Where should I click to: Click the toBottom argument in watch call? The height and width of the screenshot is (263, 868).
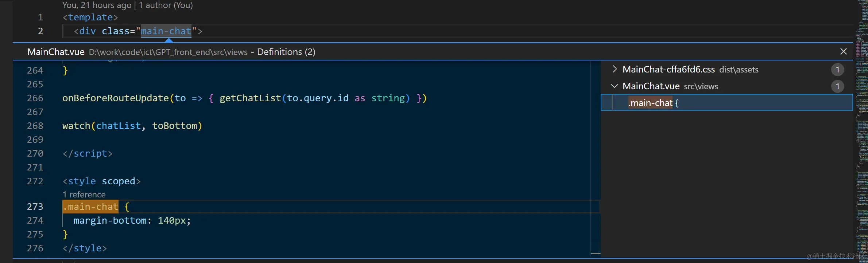pos(174,126)
